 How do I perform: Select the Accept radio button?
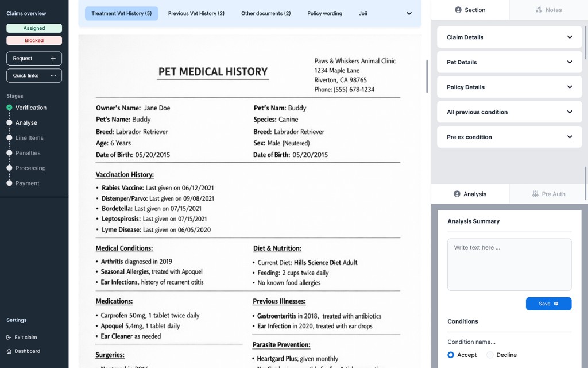click(x=451, y=355)
